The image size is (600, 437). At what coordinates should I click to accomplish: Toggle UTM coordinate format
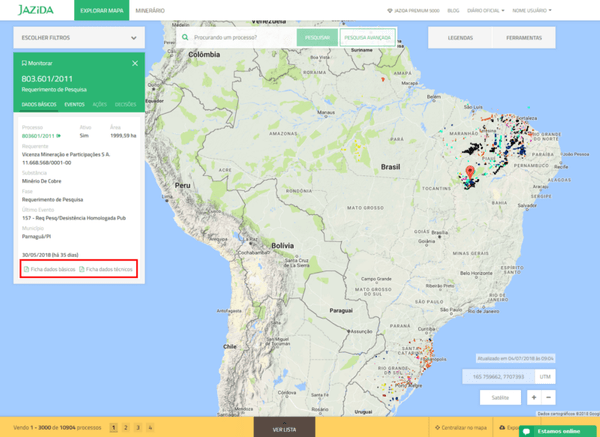(x=545, y=376)
